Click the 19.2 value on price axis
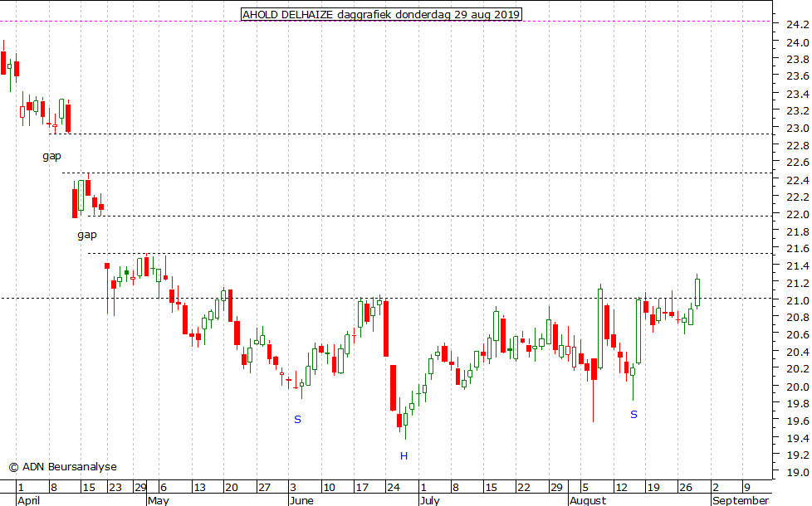This screenshot has height=506, width=812. click(798, 455)
